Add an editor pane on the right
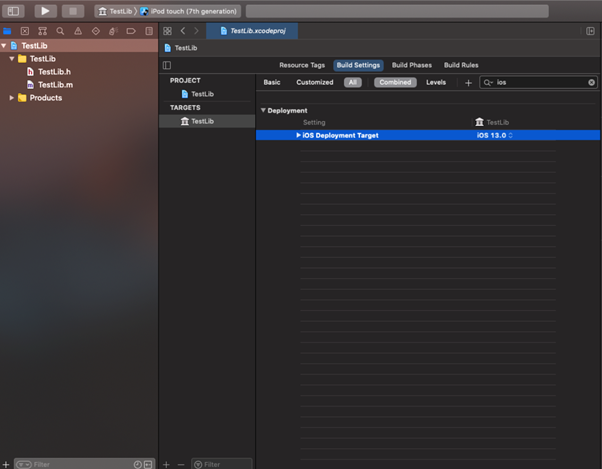The height and width of the screenshot is (469, 602). 590,31
